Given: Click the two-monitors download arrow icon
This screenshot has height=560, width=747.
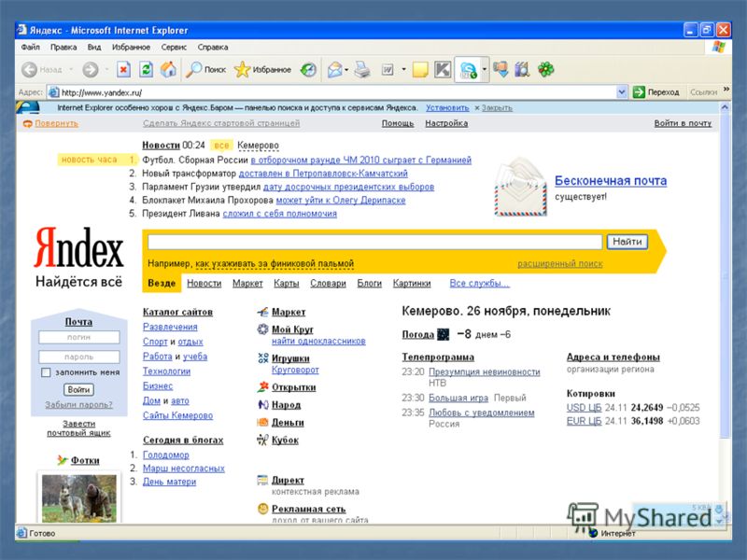Looking at the screenshot, I should 500,69.
